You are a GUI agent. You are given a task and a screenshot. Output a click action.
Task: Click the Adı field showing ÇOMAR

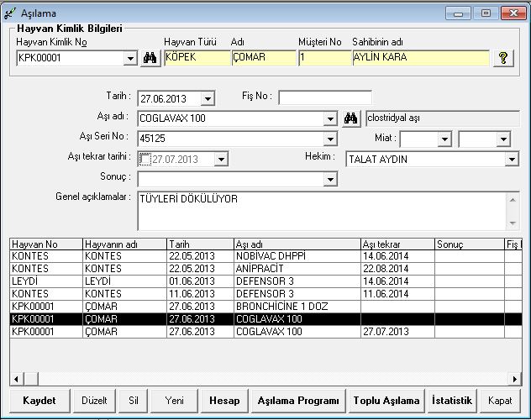point(264,58)
